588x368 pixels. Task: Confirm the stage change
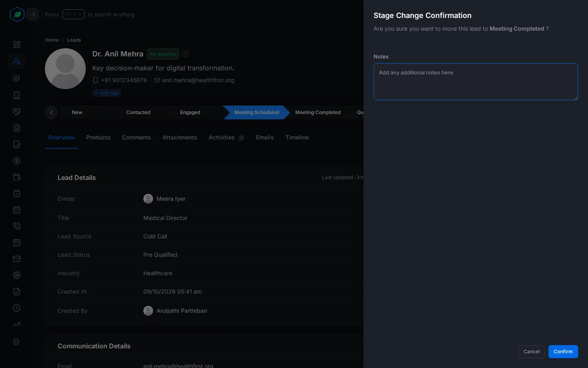(563, 352)
